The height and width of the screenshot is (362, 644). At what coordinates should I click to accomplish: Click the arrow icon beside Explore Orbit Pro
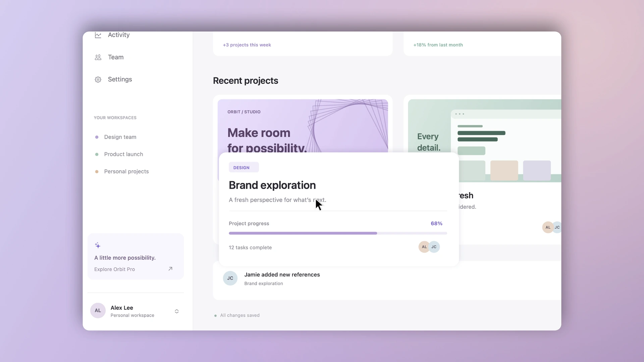pyautogui.click(x=170, y=269)
